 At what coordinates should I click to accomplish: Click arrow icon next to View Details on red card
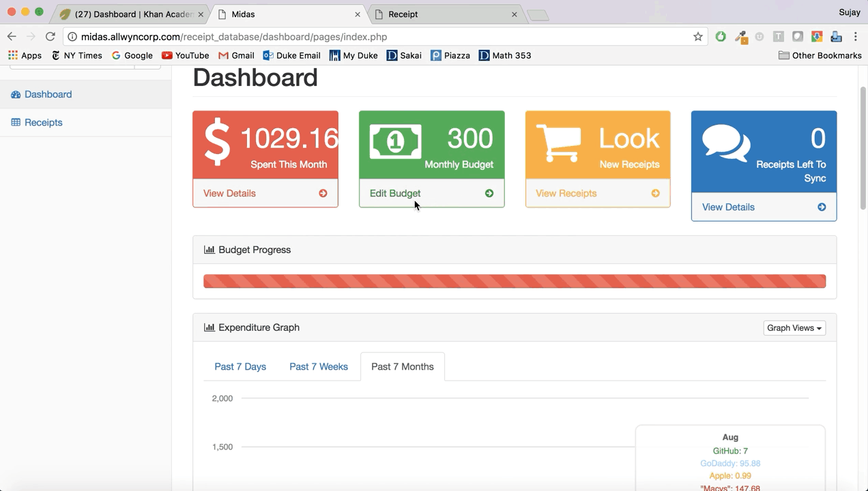323,193
